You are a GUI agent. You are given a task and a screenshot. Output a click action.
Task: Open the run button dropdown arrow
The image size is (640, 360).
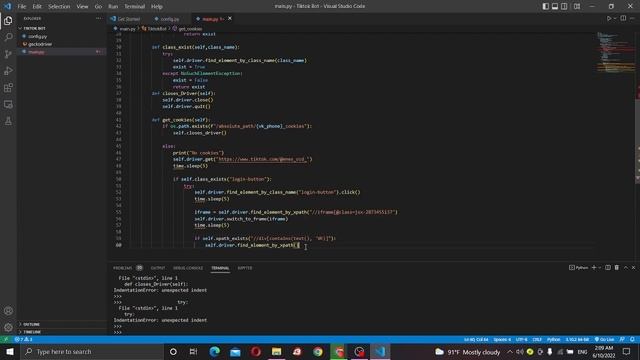pos(615,18)
